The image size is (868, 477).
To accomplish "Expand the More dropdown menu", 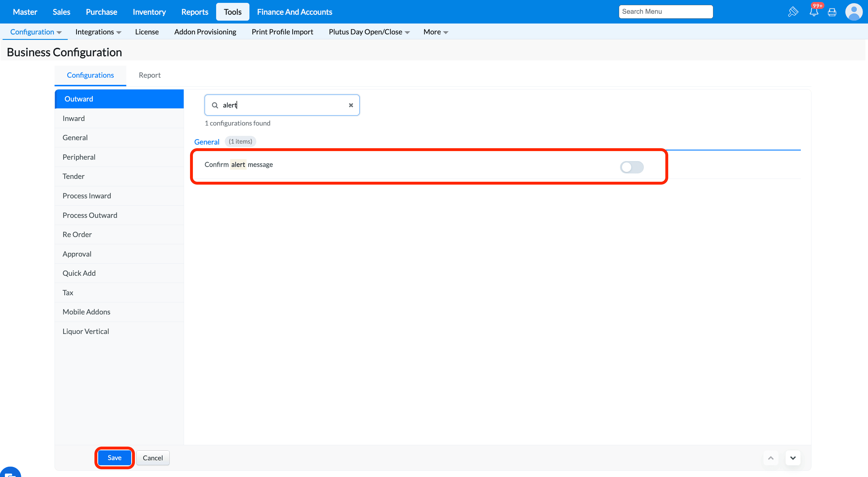I will (x=435, y=32).
